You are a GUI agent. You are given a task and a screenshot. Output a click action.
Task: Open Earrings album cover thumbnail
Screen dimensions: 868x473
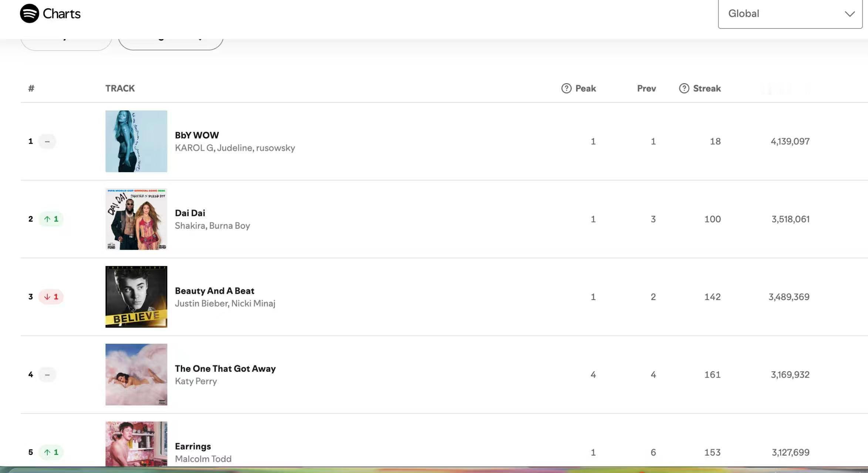136,444
